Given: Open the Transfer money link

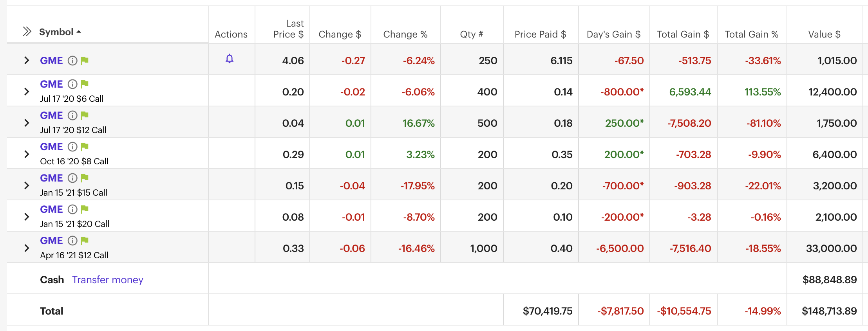Looking at the screenshot, I should [x=108, y=280].
